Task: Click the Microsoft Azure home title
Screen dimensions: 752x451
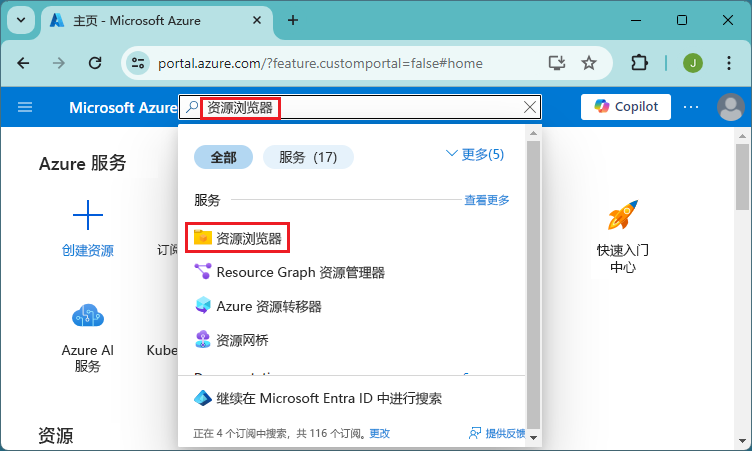Action: click(123, 107)
